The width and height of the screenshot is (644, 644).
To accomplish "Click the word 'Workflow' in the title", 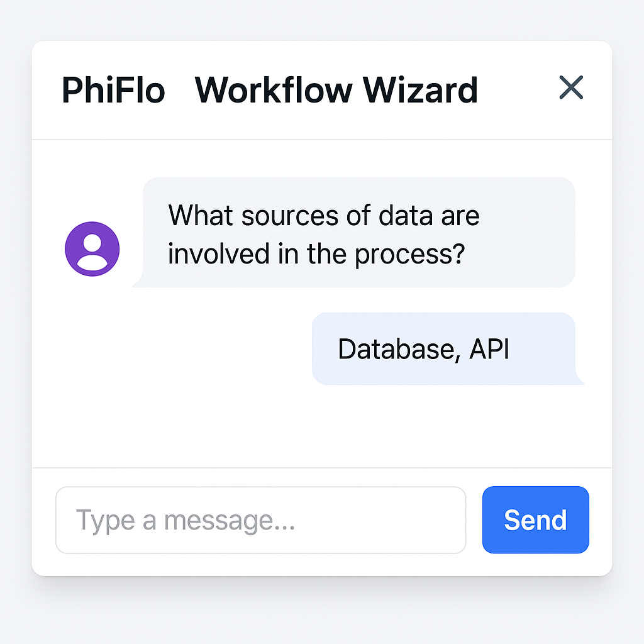I will (272, 90).
